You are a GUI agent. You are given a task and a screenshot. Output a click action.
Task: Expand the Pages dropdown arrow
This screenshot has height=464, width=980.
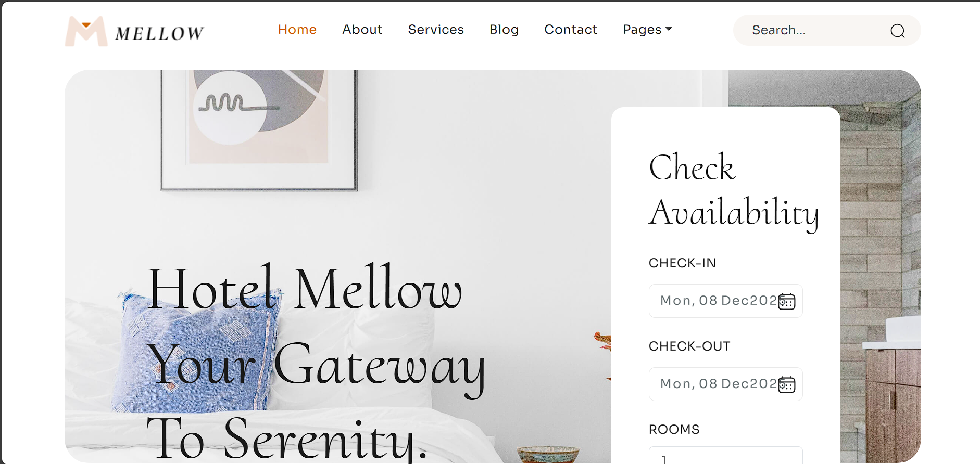point(669,29)
